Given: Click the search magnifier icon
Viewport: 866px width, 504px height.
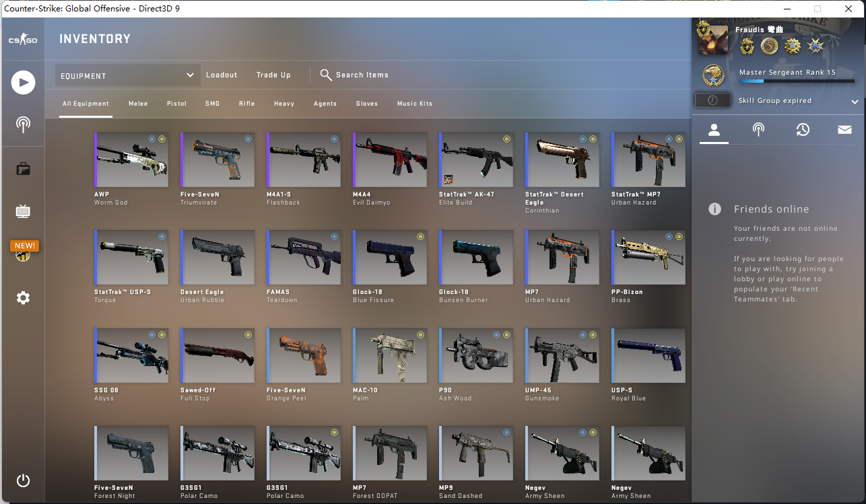Looking at the screenshot, I should [326, 75].
